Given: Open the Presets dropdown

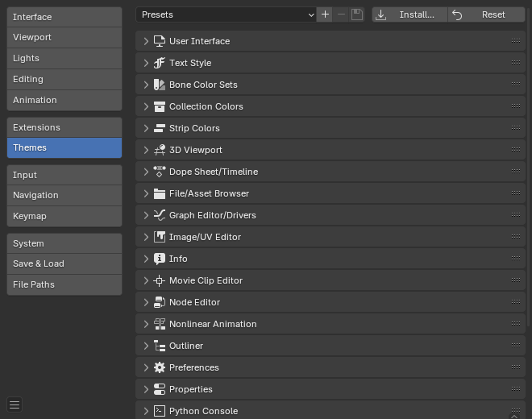Looking at the screenshot, I should pos(226,15).
